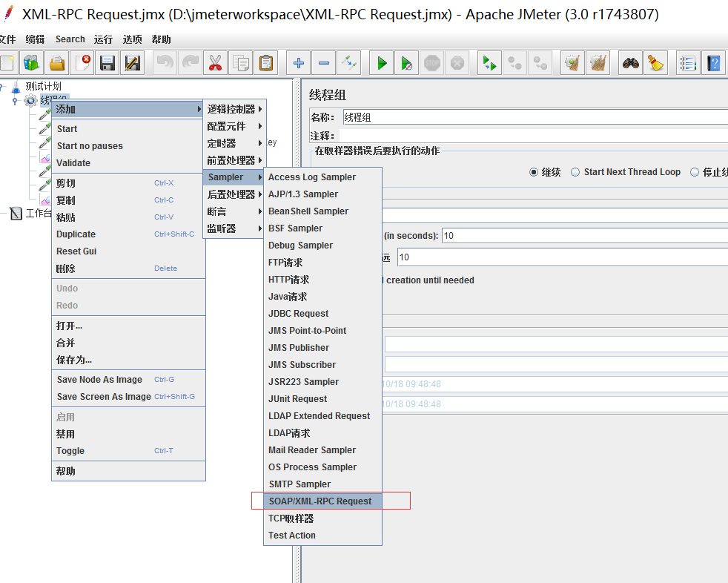Click the Reset Search broom icon
Viewport: 728px width, 583px height.
point(655,63)
